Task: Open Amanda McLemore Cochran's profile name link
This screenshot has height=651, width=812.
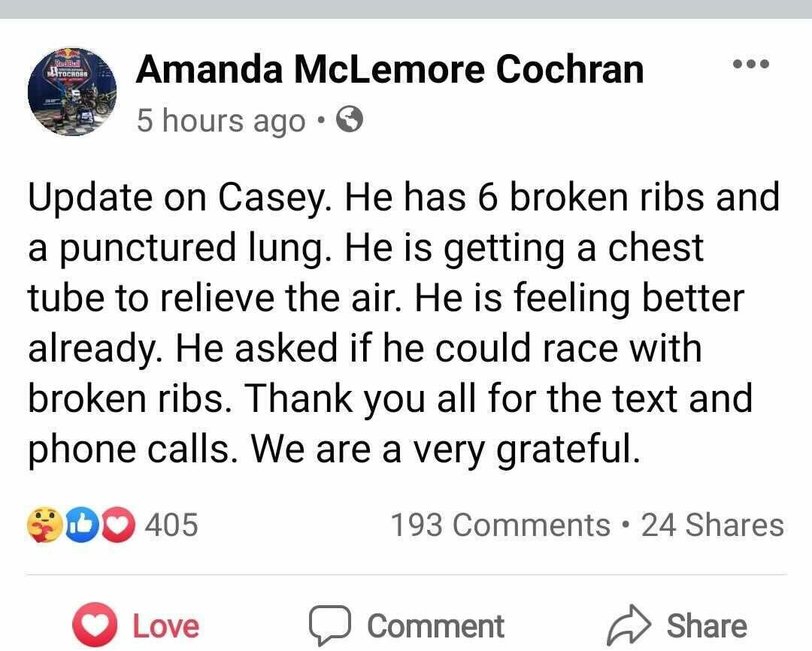Action: (x=389, y=70)
